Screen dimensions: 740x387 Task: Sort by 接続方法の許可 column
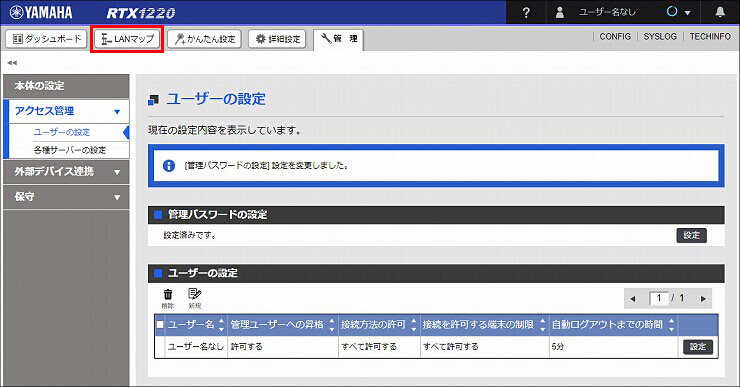414,325
